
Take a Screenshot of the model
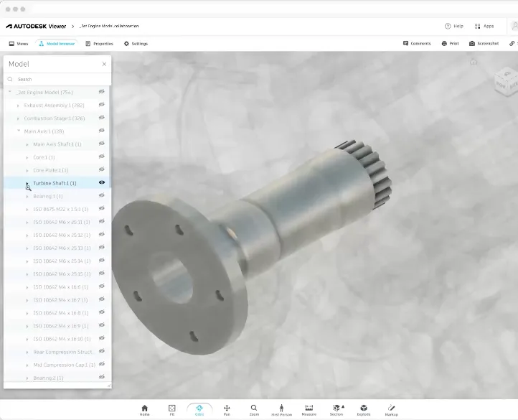click(x=484, y=43)
